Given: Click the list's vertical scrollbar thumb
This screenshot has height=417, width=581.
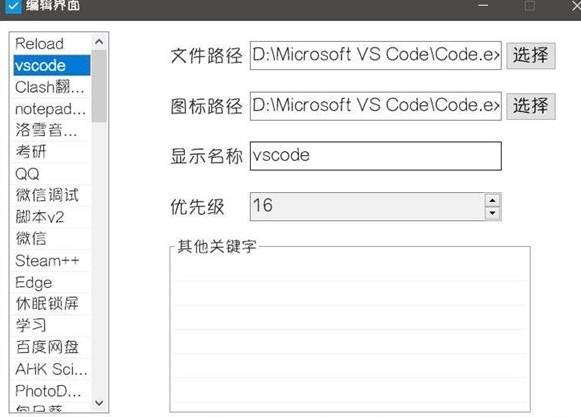Looking at the screenshot, I should (99, 86).
